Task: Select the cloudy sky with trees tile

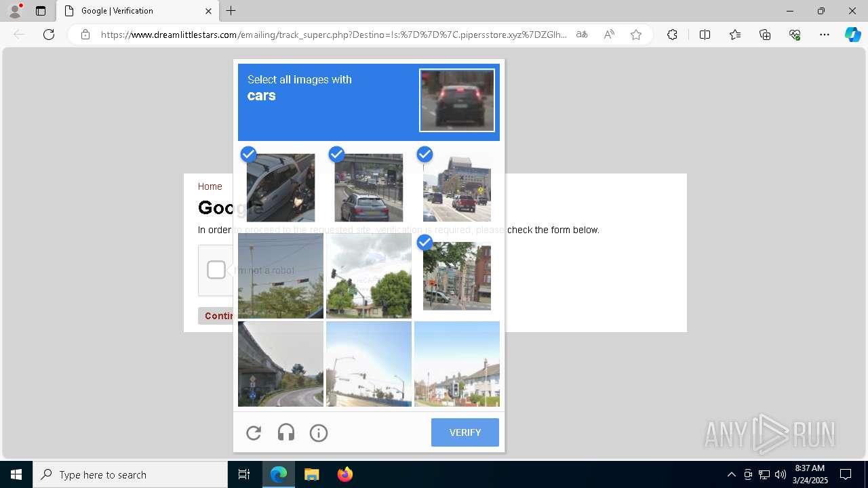Action: [369, 276]
